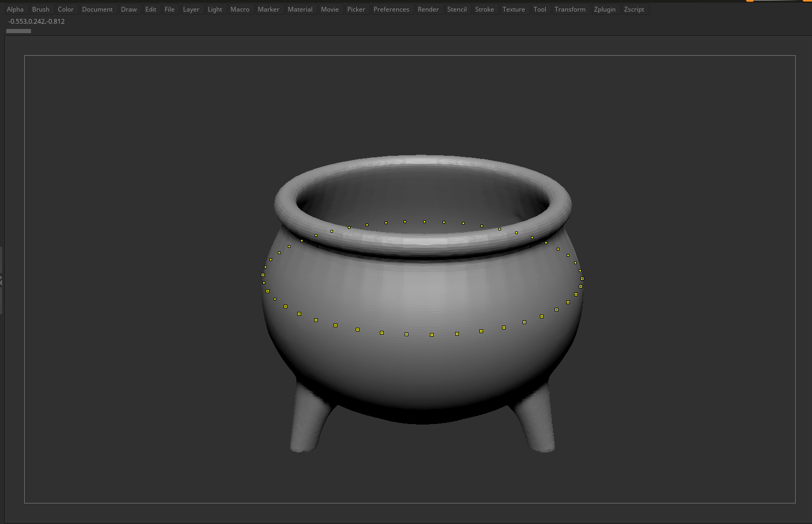Open the Picker menu
812x524 pixels.
pyautogui.click(x=356, y=9)
